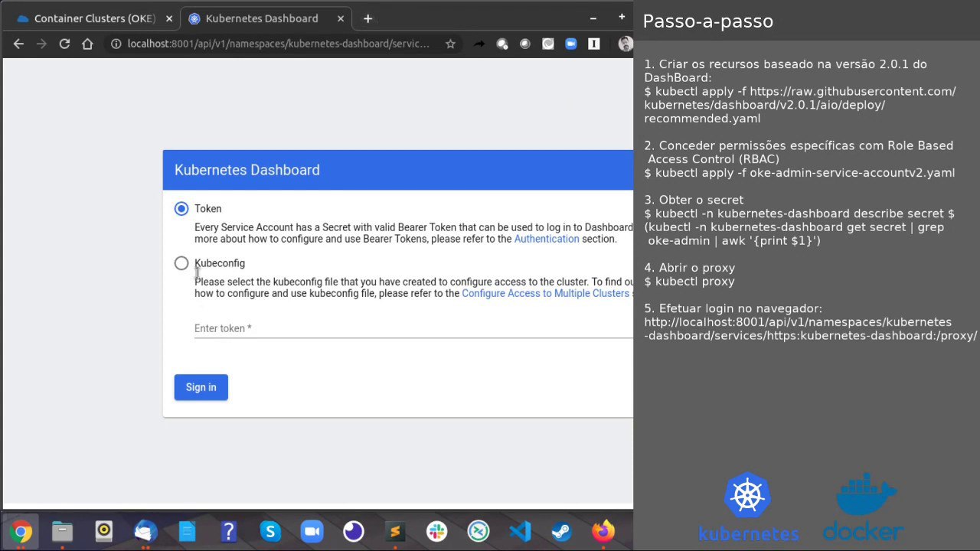Focus the Enter token field

click(x=413, y=328)
